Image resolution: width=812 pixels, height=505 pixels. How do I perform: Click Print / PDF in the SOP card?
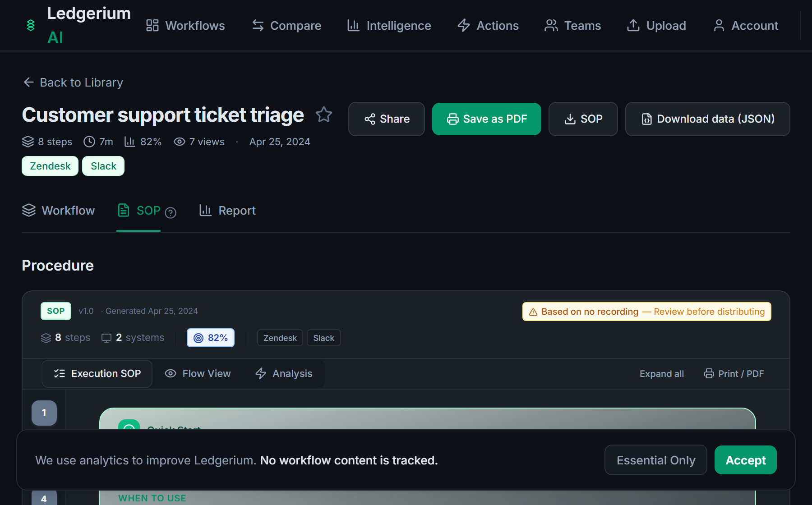click(x=734, y=374)
